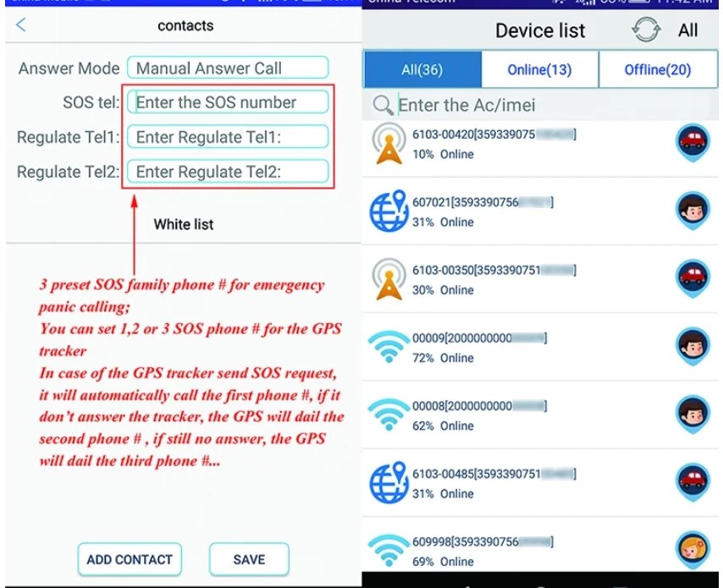Click the '62% Online' status text
Screen dimensions: 723x588
coord(443,426)
